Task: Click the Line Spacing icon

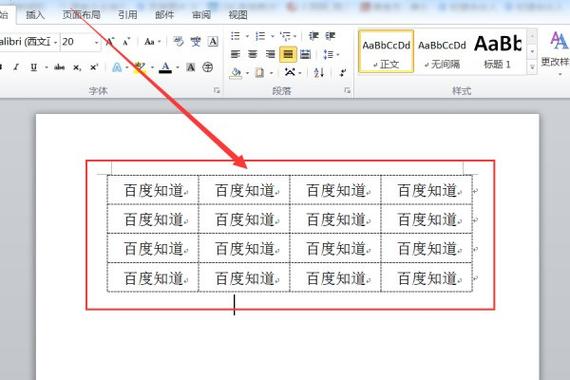Action: pos(329,55)
